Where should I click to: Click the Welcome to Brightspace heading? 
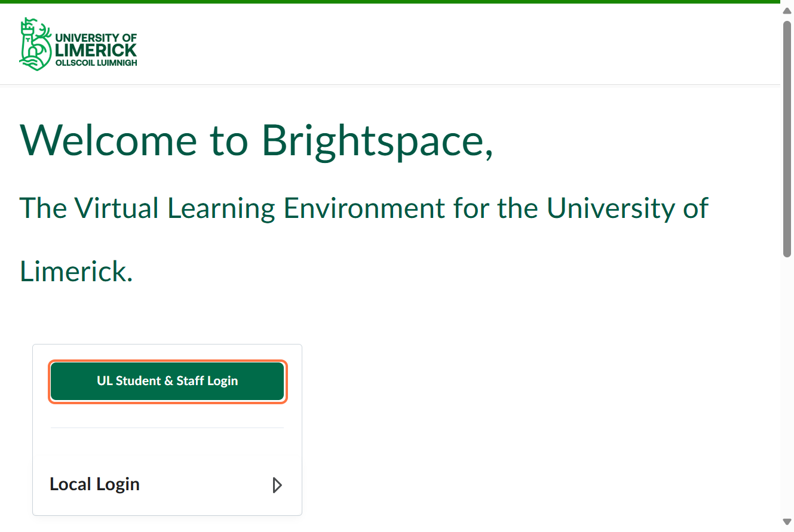coord(257,141)
